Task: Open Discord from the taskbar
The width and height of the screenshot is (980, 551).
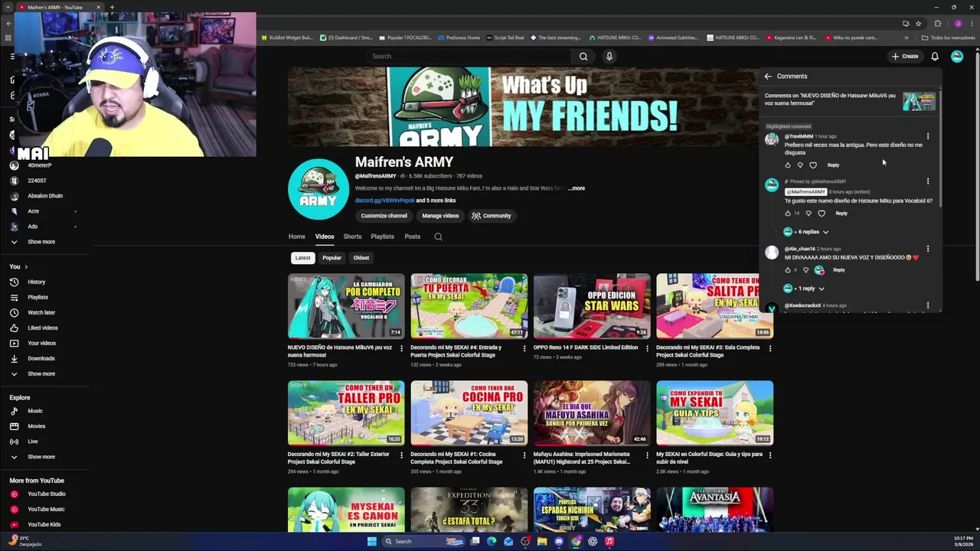Action: pyautogui.click(x=559, y=541)
